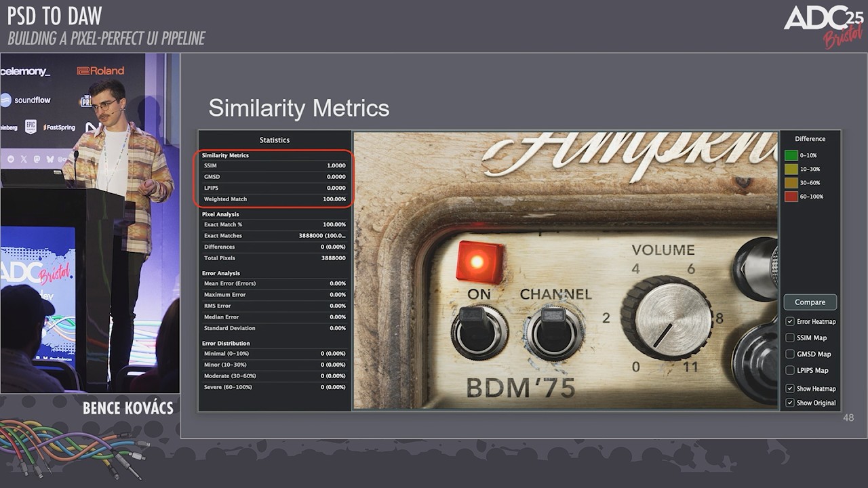The height and width of the screenshot is (488, 868).
Task: Select the Weighted Match row label
Action: (x=226, y=199)
